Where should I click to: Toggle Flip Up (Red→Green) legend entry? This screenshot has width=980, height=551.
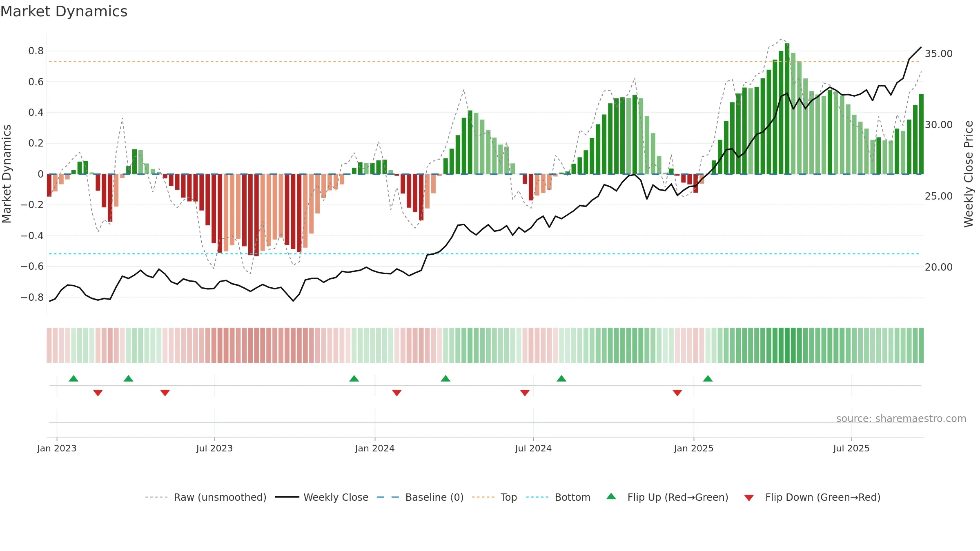[x=667, y=497]
